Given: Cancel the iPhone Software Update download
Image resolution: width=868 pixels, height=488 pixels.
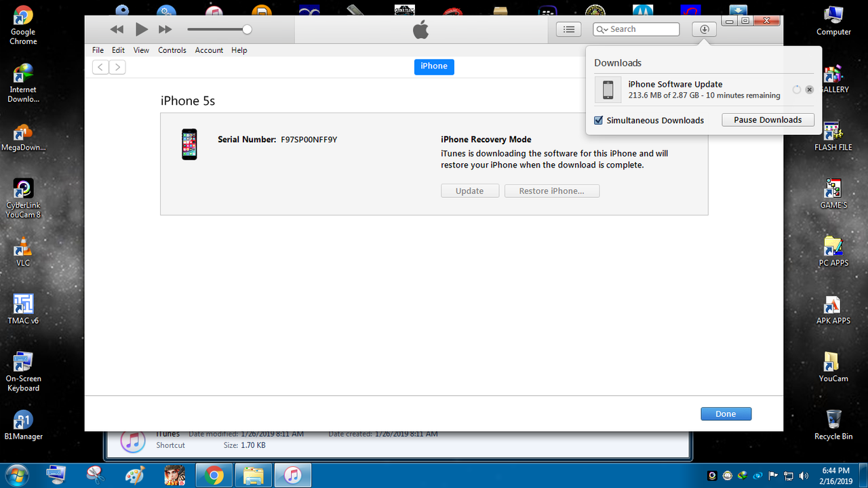Looking at the screenshot, I should [809, 90].
